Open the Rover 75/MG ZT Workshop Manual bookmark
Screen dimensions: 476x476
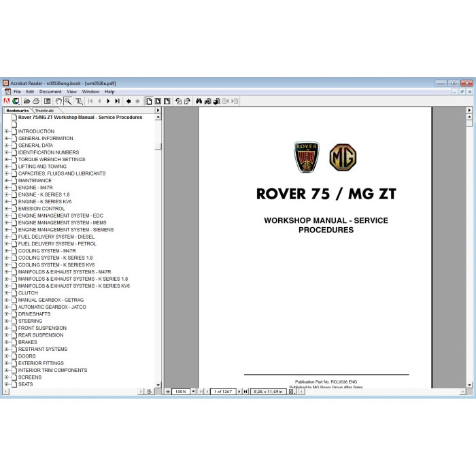click(x=80, y=117)
